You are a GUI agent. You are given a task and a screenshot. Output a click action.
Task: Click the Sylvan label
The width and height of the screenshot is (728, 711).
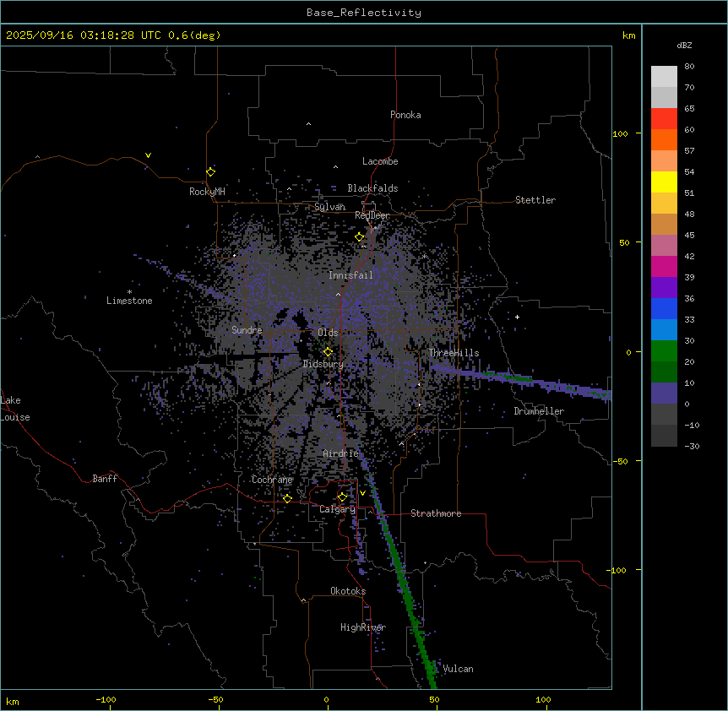tap(329, 207)
